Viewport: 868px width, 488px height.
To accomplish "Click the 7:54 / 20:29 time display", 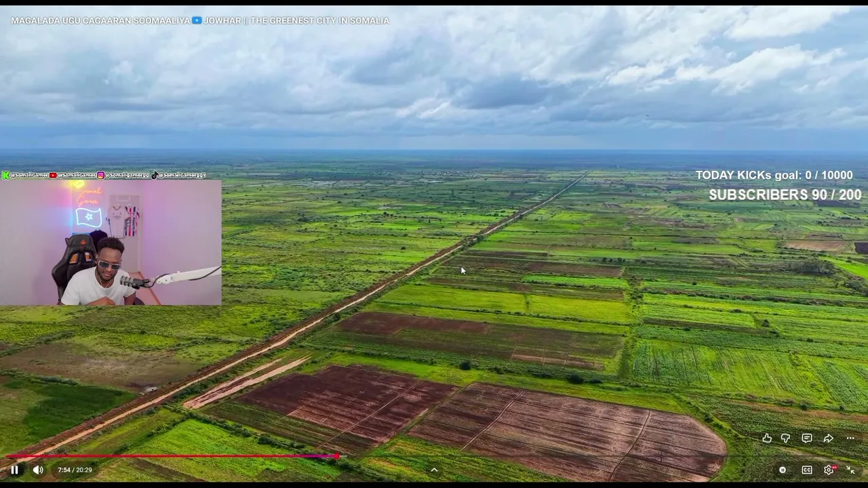I will [x=75, y=470].
